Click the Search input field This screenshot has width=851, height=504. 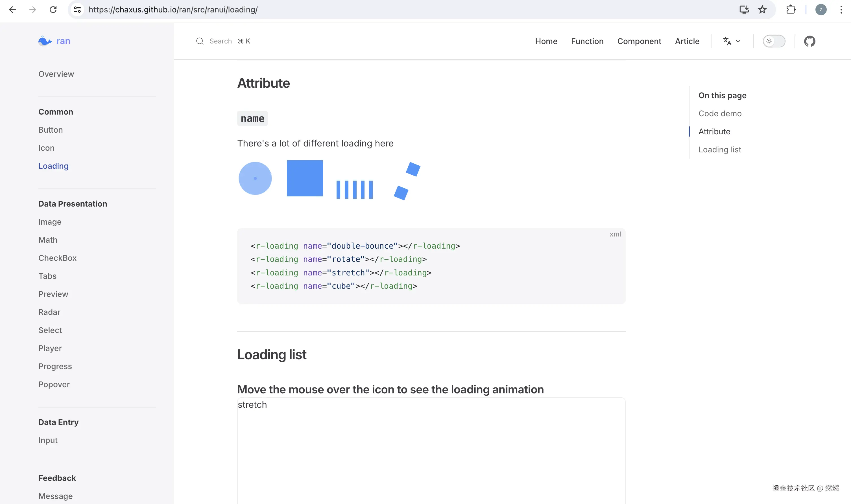[x=221, y=41]
